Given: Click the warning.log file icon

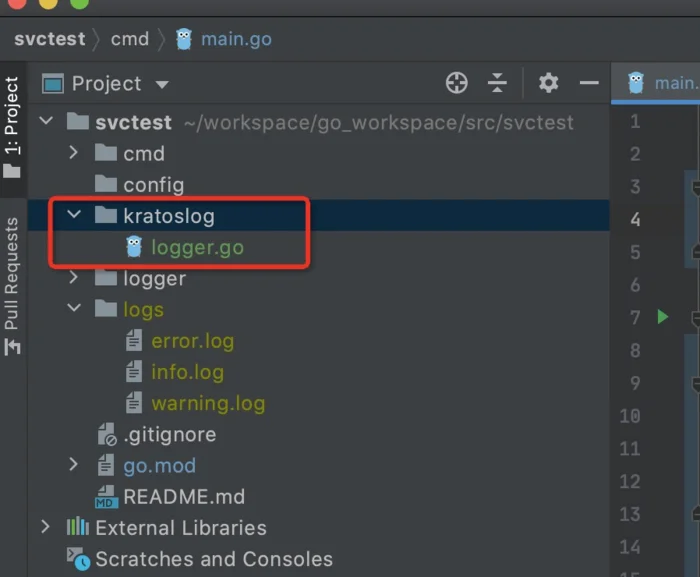Looking at the screenshot, I should (134, 402).
